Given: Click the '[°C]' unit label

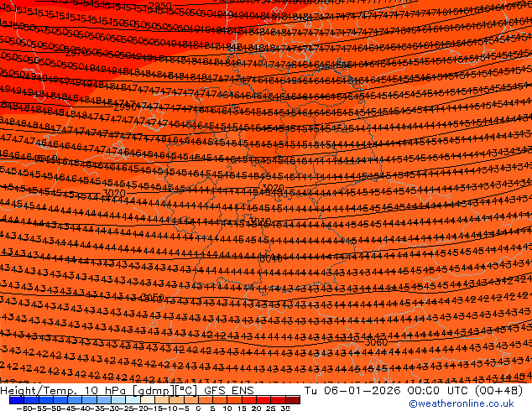Looking at the screenshot, I should (x=185, y=391).
